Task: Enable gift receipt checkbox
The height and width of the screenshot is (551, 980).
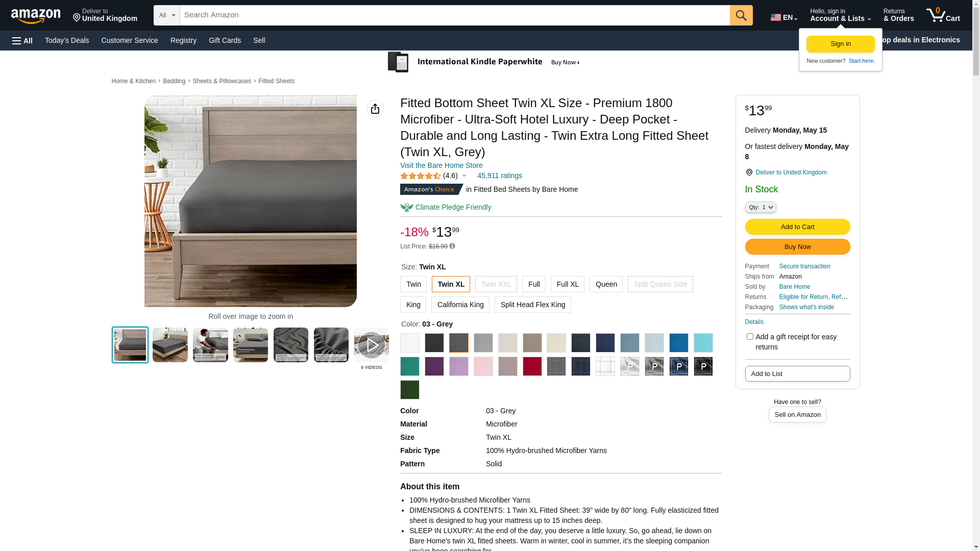Action: (x=750, y=337)
